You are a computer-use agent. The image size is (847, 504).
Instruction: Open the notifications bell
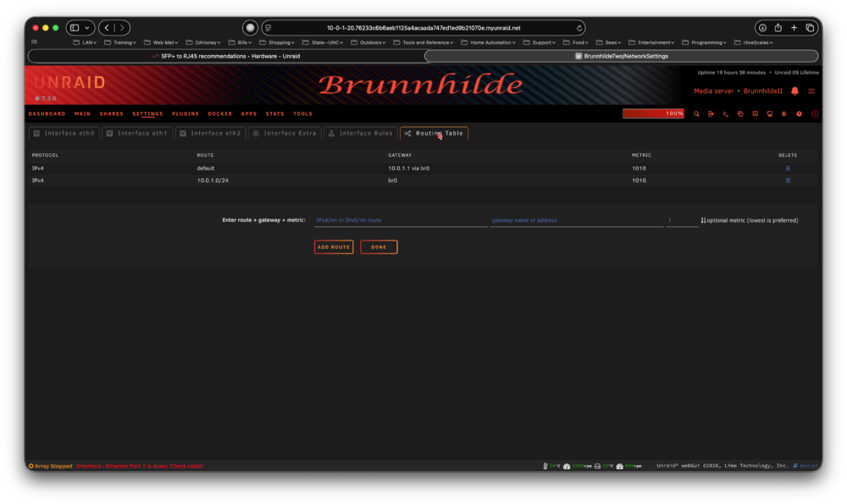[794, 91]
